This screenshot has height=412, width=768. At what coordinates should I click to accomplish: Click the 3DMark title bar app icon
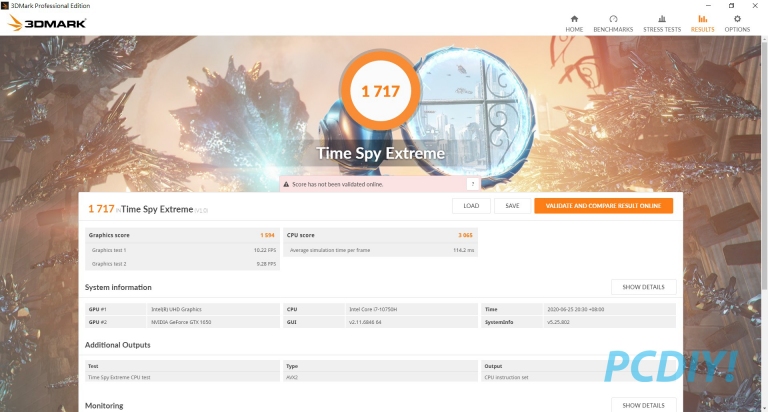[5, 5]
